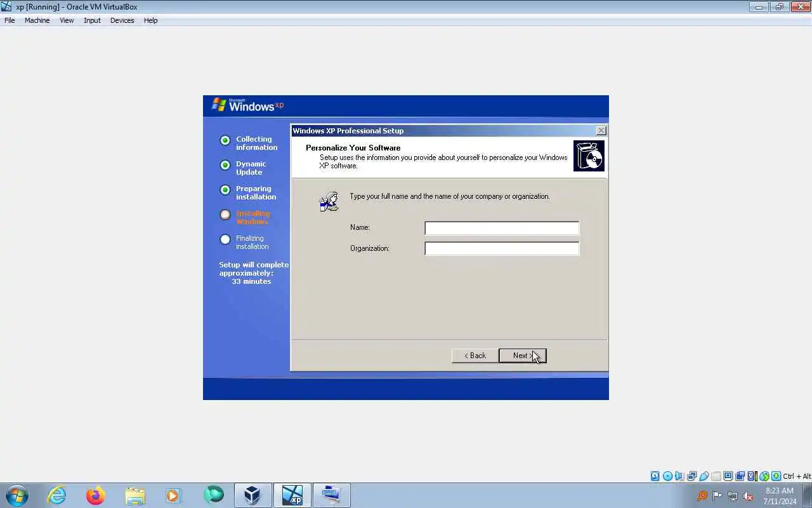This screenshot has width=812, height=508.
Task: Open the Machine menu
Action: 37,20
